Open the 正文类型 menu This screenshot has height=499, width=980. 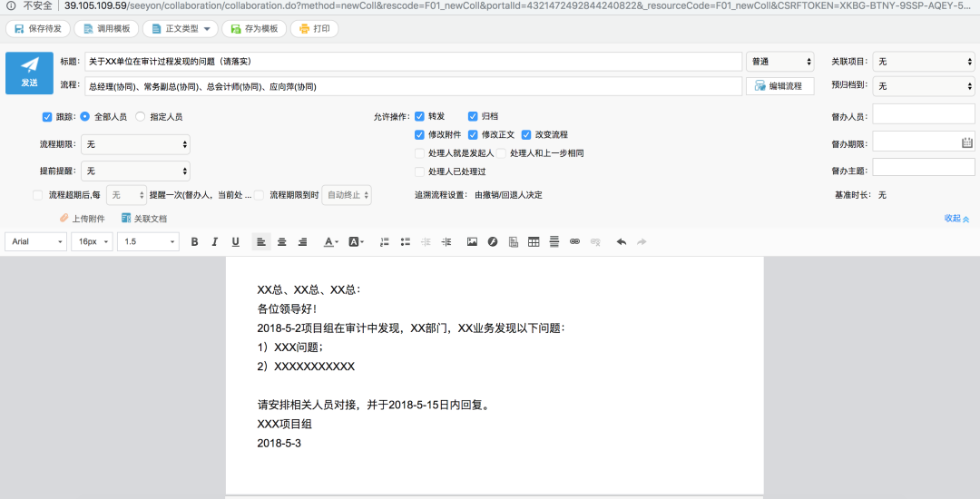coord(180,29)
